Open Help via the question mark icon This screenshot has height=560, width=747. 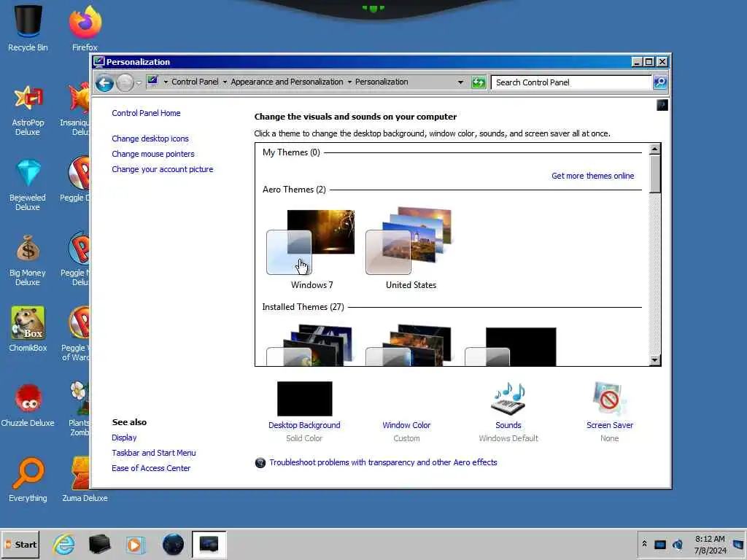662,105
